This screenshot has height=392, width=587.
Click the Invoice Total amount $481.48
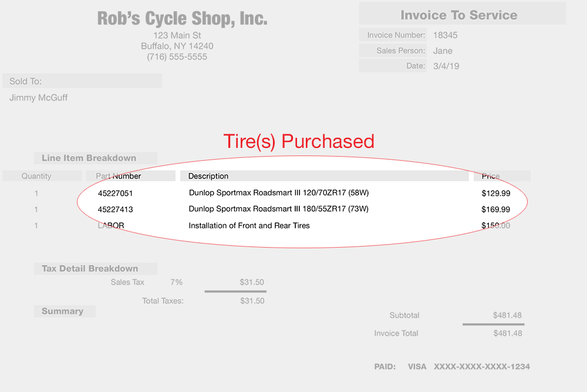coord(507,333)
